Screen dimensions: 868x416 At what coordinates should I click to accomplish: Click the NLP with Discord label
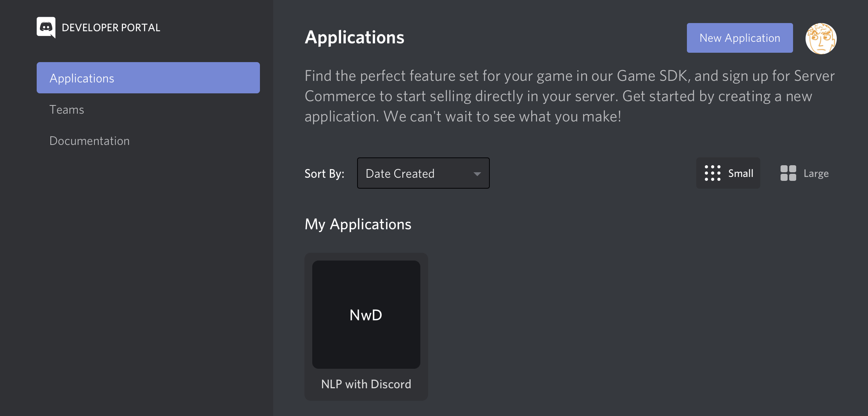pyautogui.click(x=366, y=384)
